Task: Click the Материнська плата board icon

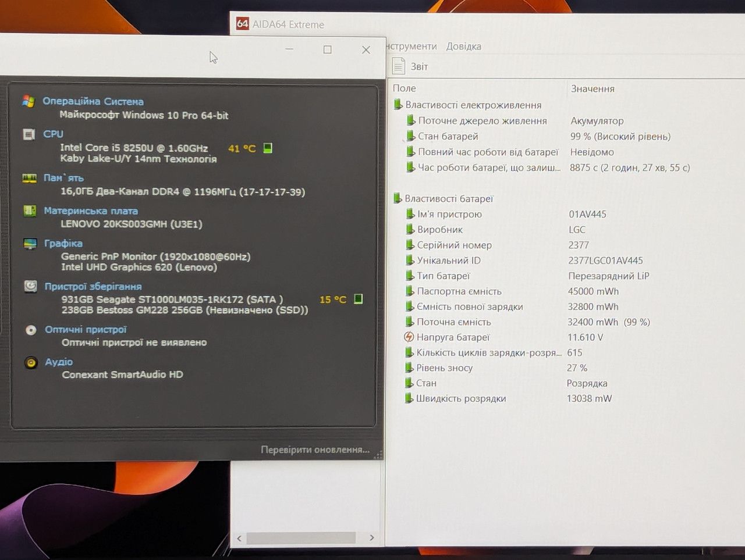Action: (30, 211)
